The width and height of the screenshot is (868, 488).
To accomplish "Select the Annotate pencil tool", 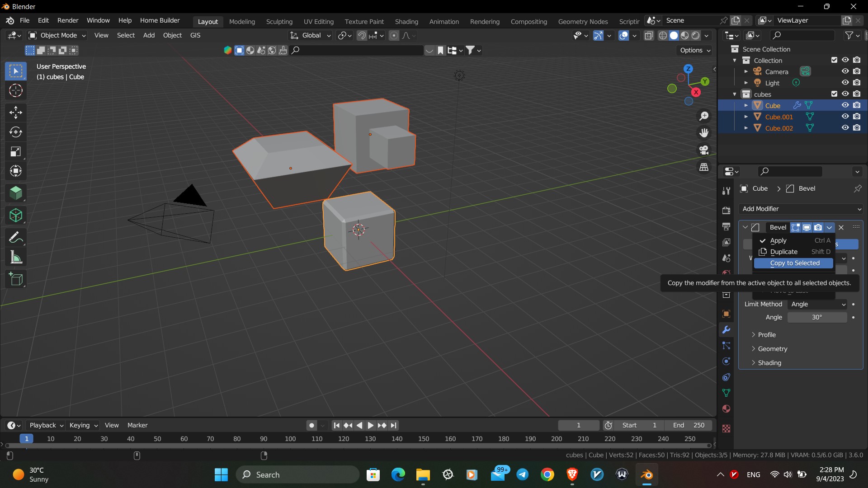I will click(x=16, y=237).
